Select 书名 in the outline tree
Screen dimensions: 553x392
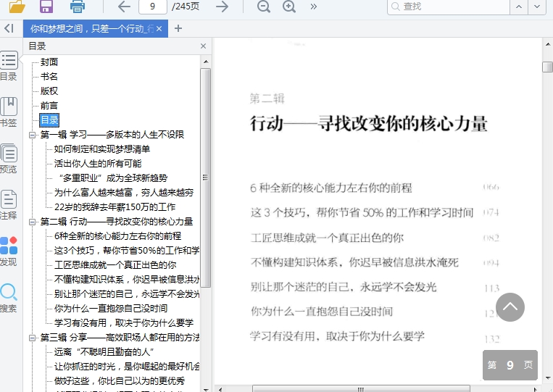click(49, 77)
